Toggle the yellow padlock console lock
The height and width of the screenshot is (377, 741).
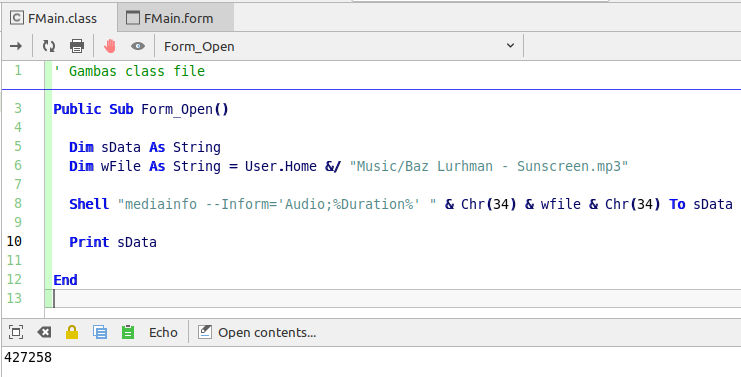[72, 332]
